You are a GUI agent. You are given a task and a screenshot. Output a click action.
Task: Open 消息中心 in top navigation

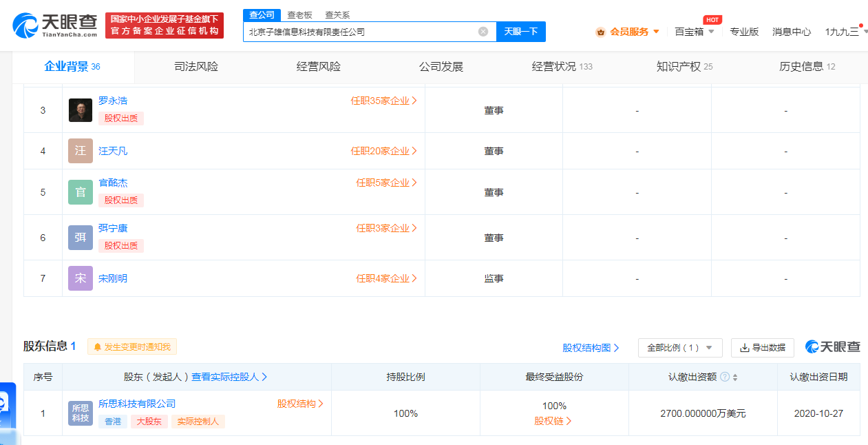point(792,32)
